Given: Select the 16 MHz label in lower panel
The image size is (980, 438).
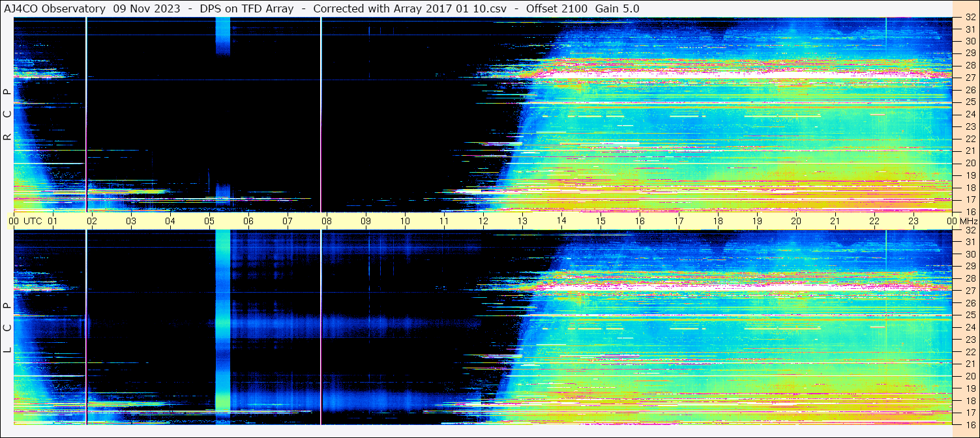Looking at the screenshot, I should tap(970, 424).
